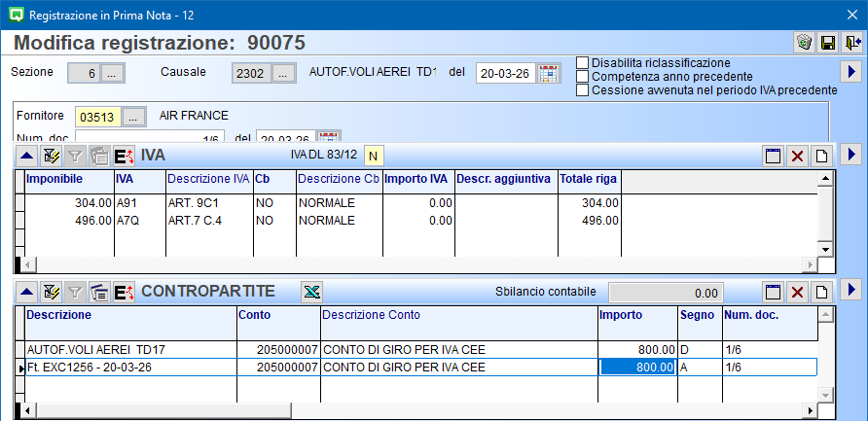This screenshot has width=868, height=421.
Task: Open Causale lookup with ellipsis button
Action: [x=283, y=73]
